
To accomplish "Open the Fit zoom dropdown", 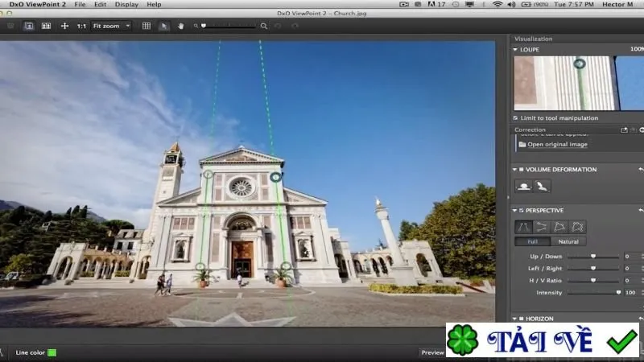I will click(x=111, y=26).
